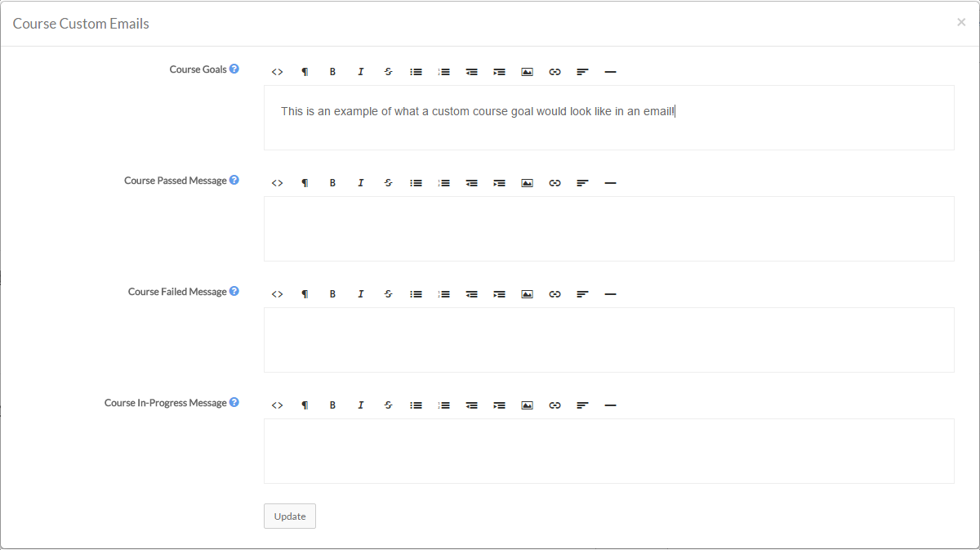Screen dimensions: 980x550
Task: Insert horizontal rule in Course In-Progress Message editor
Action: pos(610,405)
